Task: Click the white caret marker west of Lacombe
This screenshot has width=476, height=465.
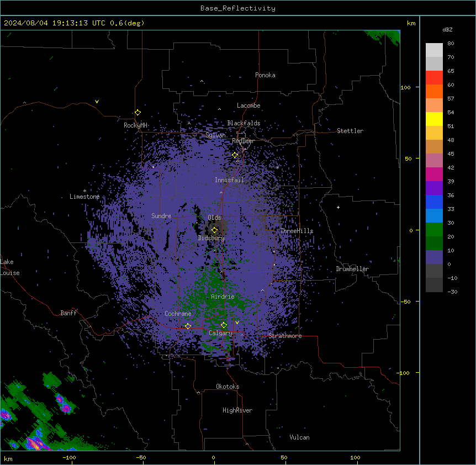Action: coord(219,109)
